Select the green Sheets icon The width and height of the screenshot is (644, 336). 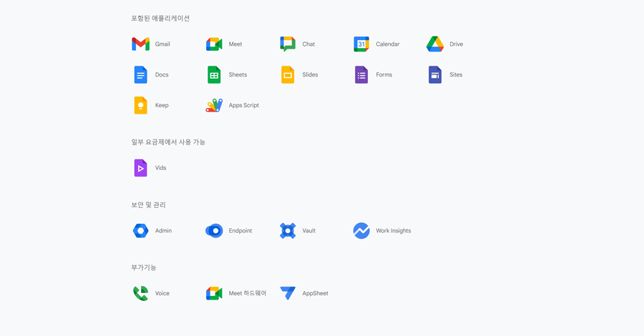pos(214,74)
